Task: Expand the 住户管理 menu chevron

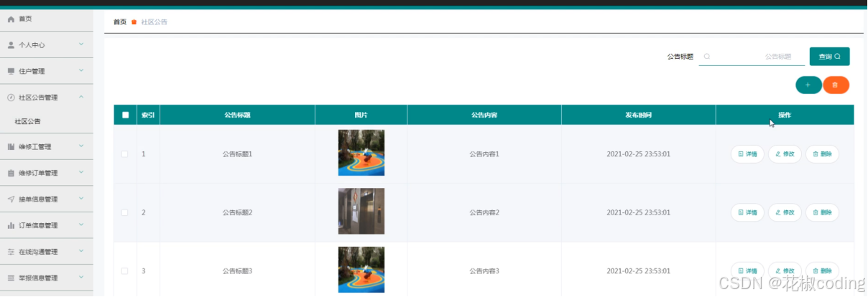Action: click(x=81, y=70)
